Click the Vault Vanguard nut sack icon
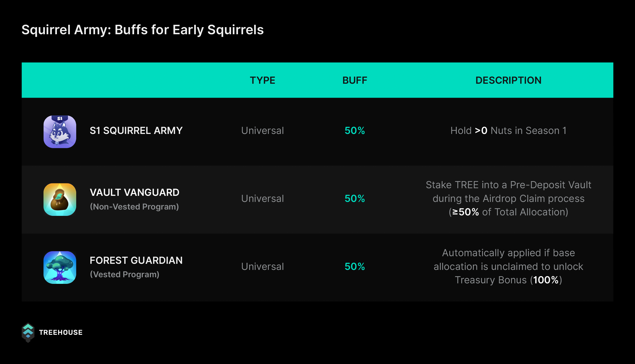Image resolution: width=635 pixels, height=364 pixels. pos(60,200)
